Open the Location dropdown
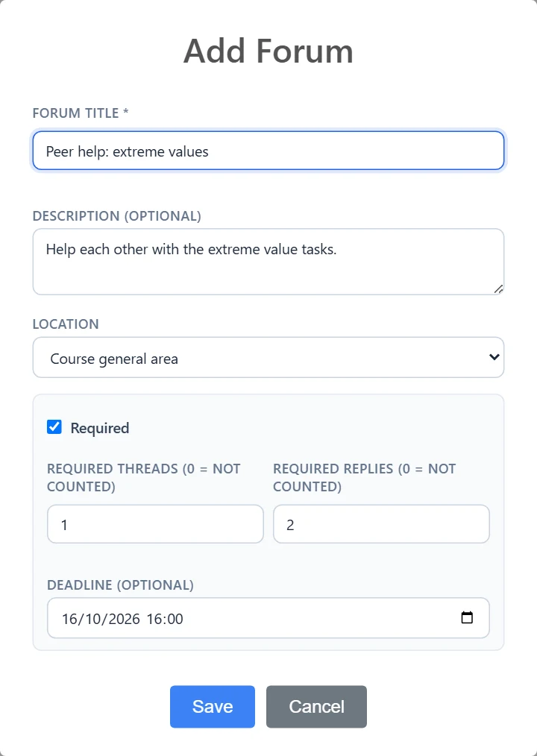This screenshot has width=537, height=756. pos(268,357)
